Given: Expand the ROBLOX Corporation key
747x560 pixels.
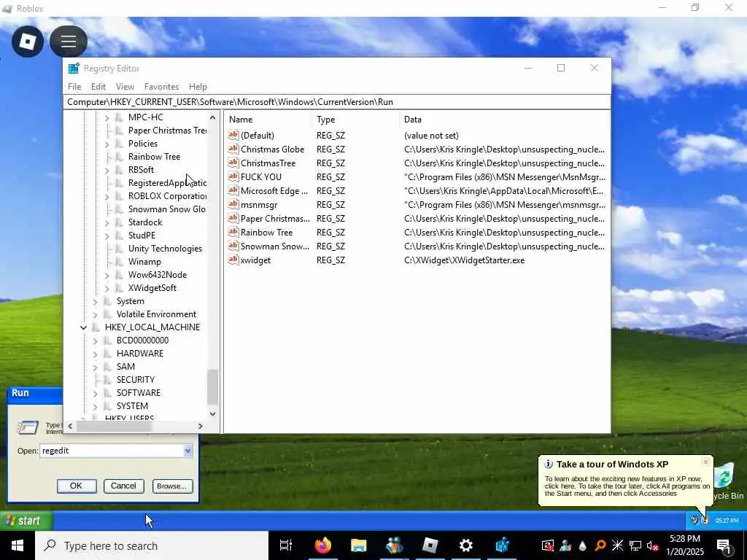Looking at the screenshot, I should [107, 196].
